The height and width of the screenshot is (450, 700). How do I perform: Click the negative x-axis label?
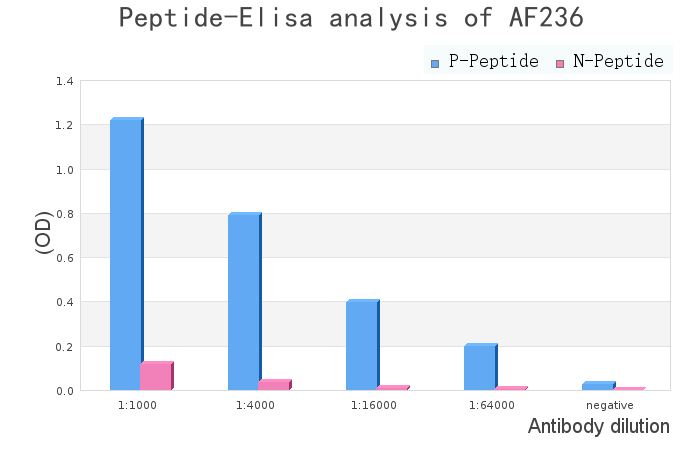[610, 405]
